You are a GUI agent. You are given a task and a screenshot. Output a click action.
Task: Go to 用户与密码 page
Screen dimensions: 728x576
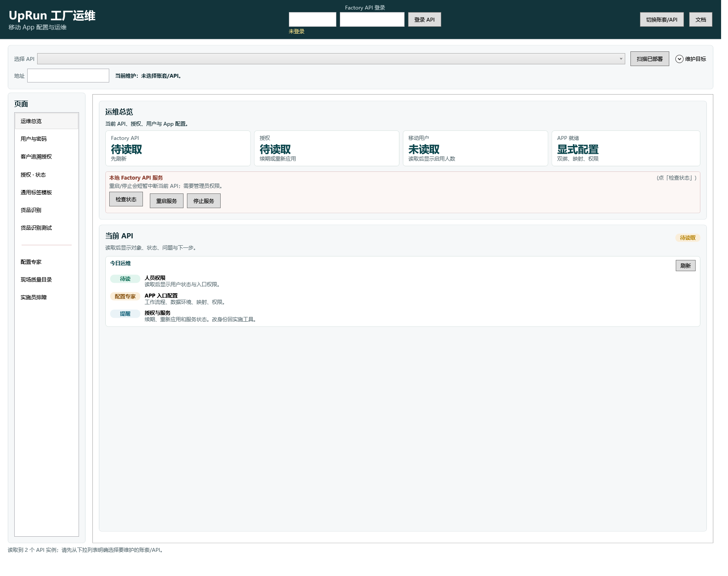click(47, 139)
